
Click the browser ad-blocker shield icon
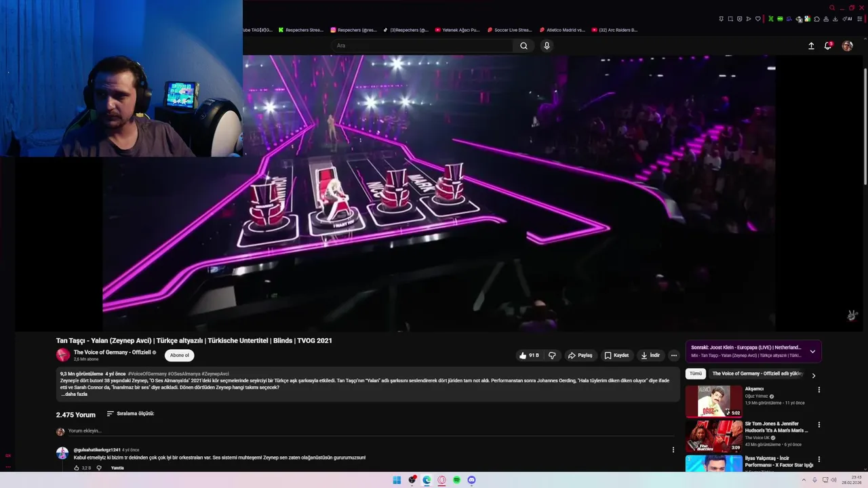tap(739, 19)
